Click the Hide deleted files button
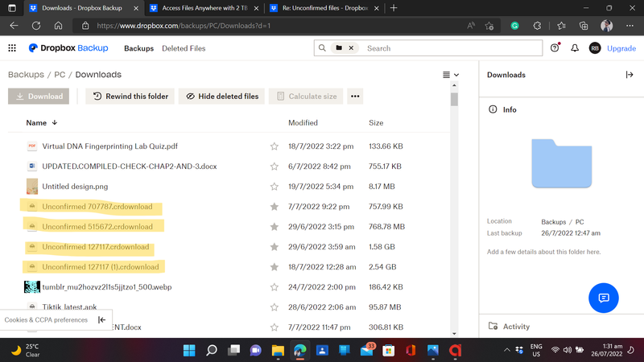Viewport: 644px width, 362px height. (221, 97)
